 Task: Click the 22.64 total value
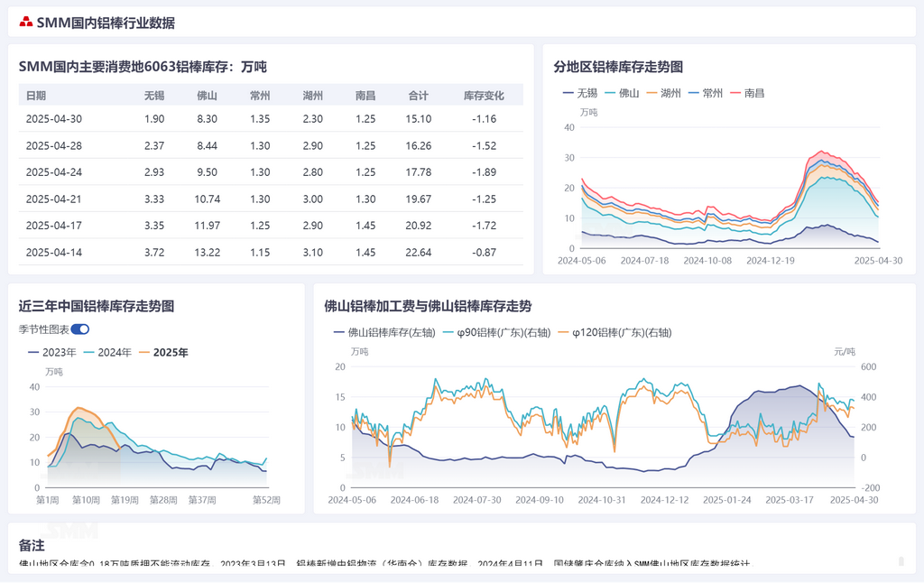point(419,253)
